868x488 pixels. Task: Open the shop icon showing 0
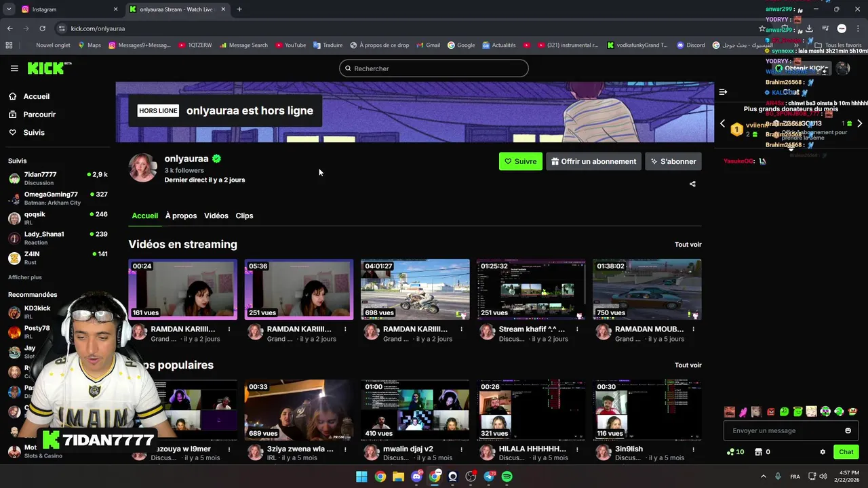tap(762, 452)
